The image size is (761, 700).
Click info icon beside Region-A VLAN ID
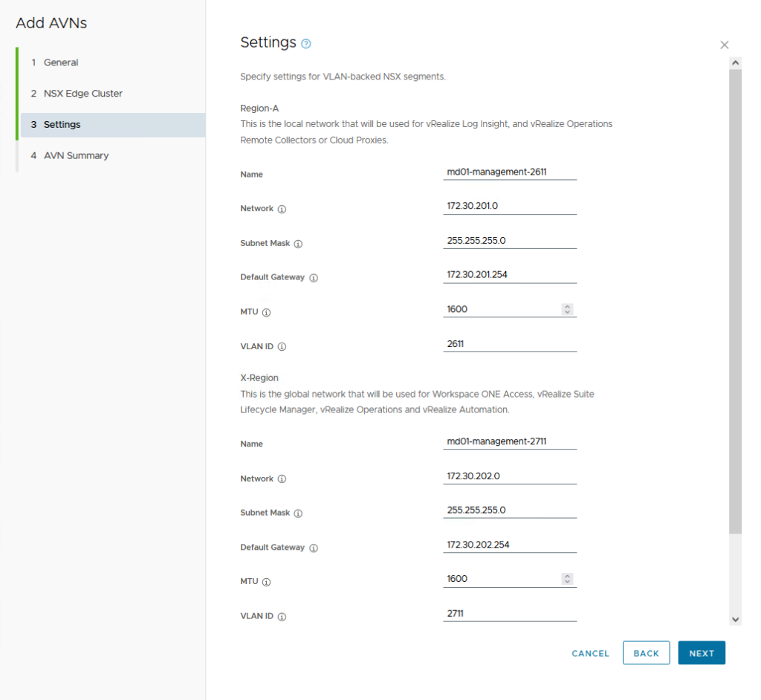282,347
